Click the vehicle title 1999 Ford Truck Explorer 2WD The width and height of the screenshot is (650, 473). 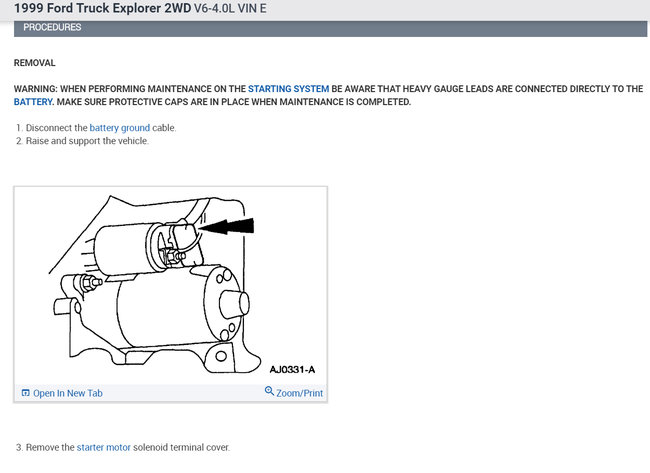point(103,8)
